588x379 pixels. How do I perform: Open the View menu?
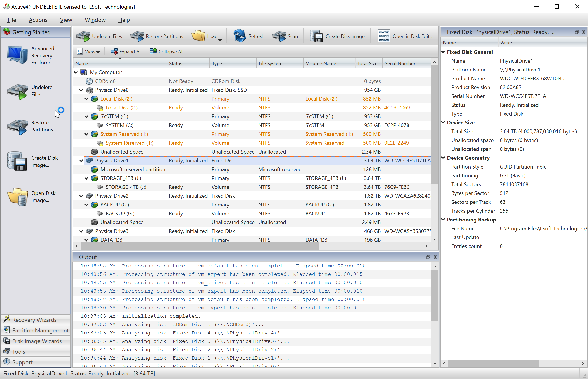tap(66, 20)
